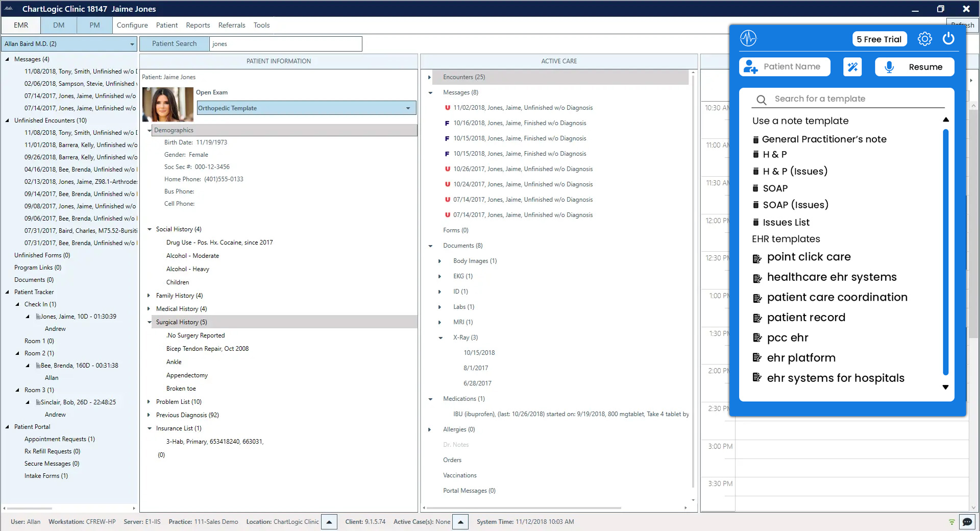This screenshot has height=531, width=980.
Task: Expand Encounters (25) in Active Care
Action: (x=430, y=77)
